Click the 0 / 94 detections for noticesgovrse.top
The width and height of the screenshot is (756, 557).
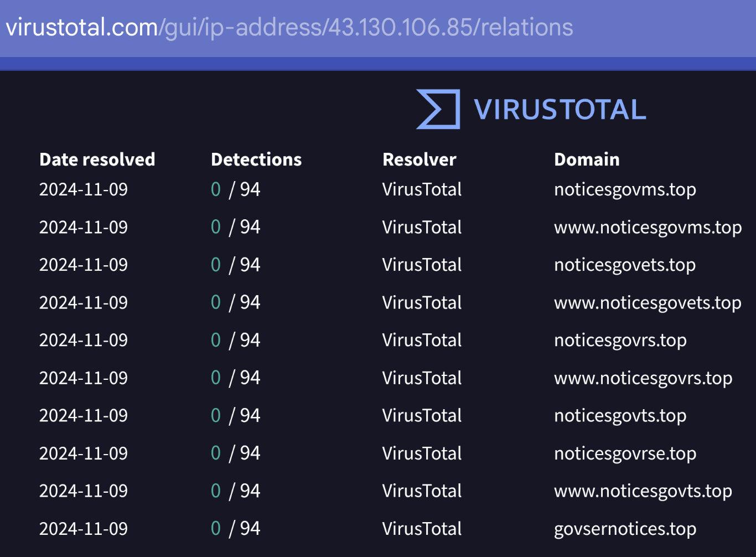(x=236, y=453)
